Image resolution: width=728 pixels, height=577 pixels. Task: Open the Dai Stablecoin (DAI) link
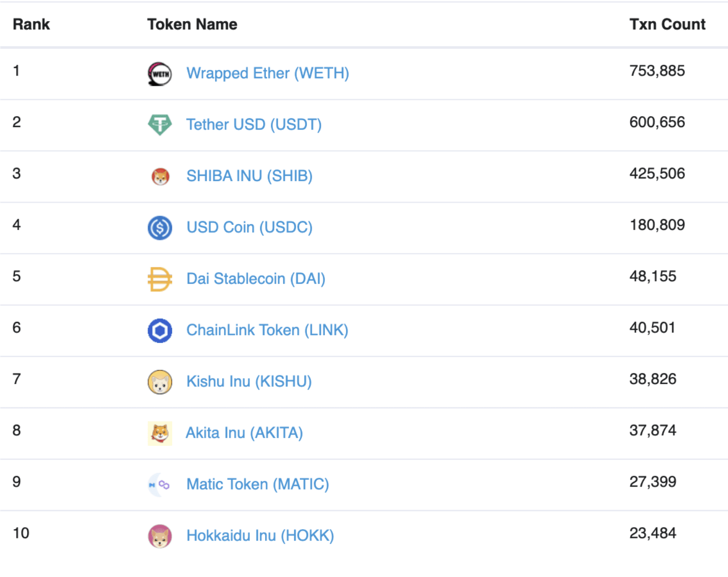tap(256, 279)
